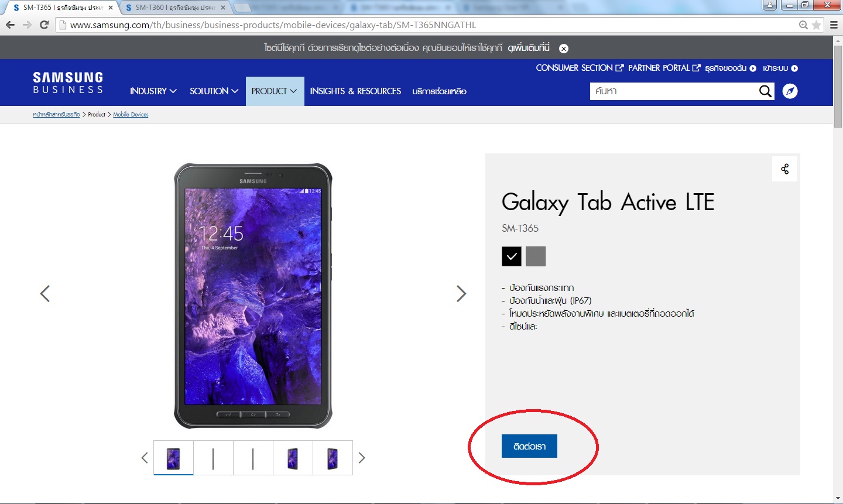Expand the SOLUTION dropdown menu
The height and width of the screenshot is (504, 843).
coord(214,91)
